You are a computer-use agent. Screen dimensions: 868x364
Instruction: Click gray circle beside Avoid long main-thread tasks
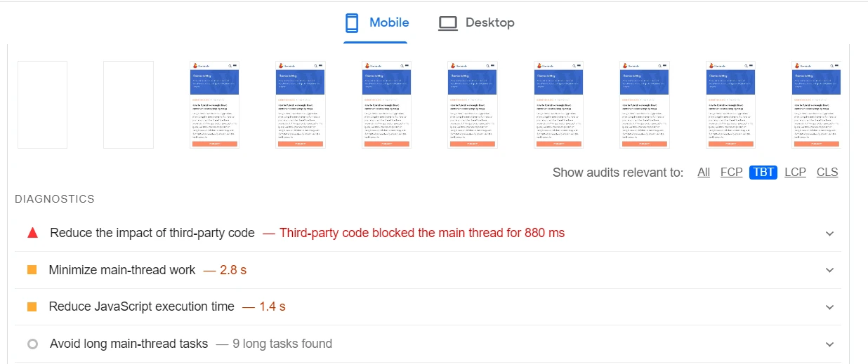click(x=32, y=344)
